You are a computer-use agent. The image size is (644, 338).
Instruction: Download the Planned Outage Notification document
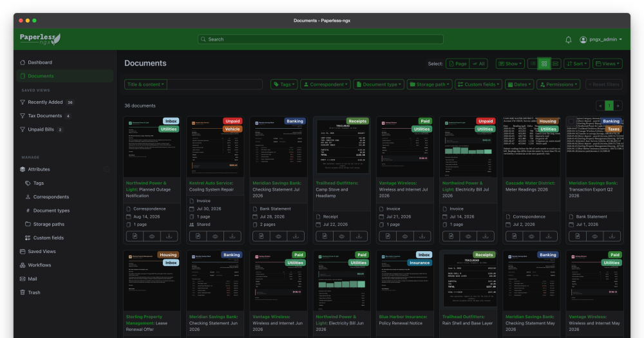169,236
